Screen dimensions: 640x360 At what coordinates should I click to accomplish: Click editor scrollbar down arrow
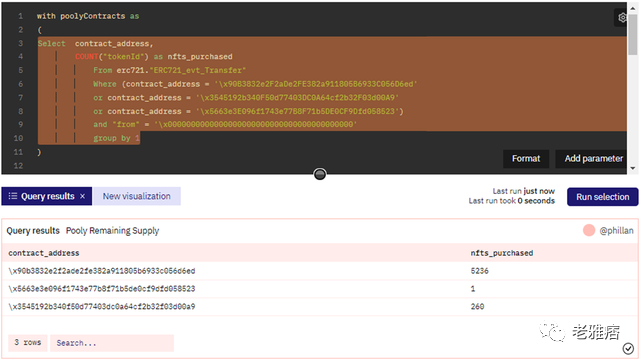click(633, 168)
